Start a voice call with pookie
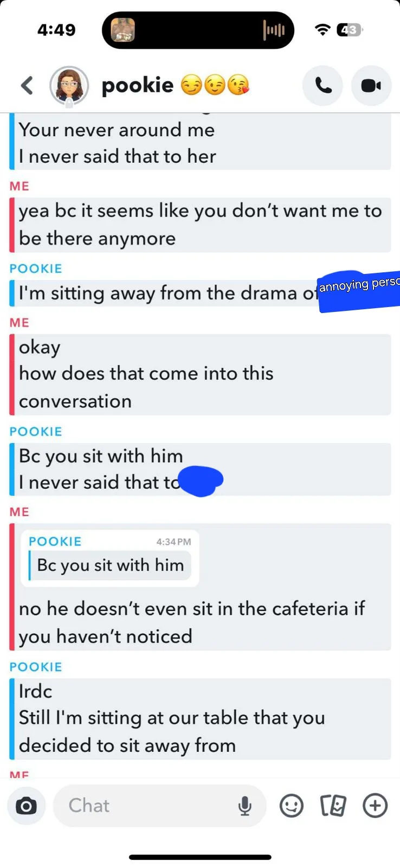 (323, 86)
